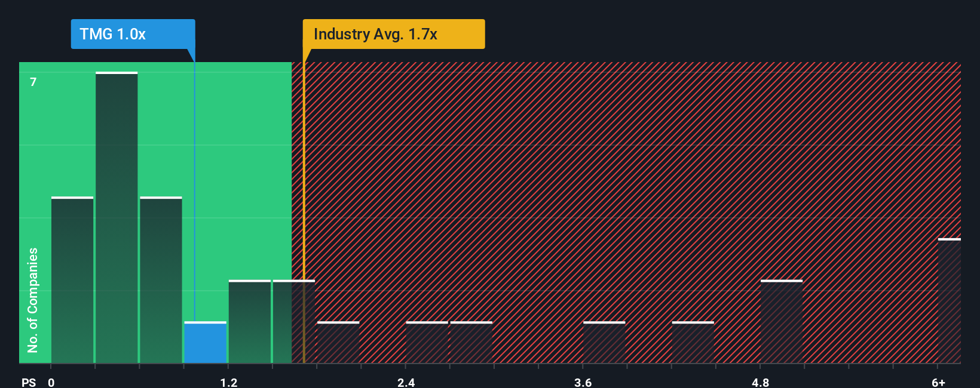This screenshot has height=388, width=980.
Task: Click the bar starting at PS 1.2
Action: point(250,321)
